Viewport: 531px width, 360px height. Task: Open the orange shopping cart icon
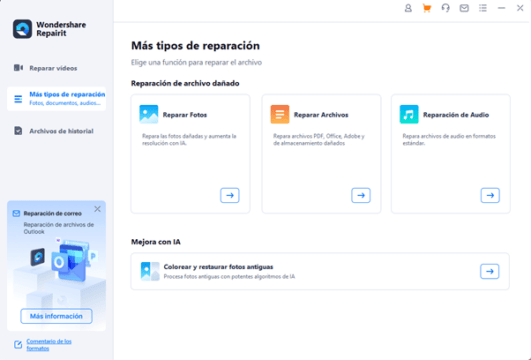[x=427, y=8]
